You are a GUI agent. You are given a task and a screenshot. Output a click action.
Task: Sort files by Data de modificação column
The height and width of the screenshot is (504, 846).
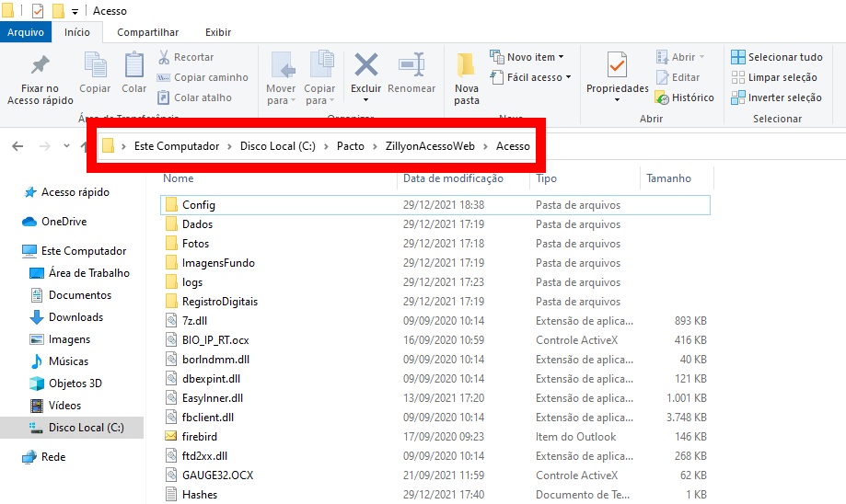453,178
